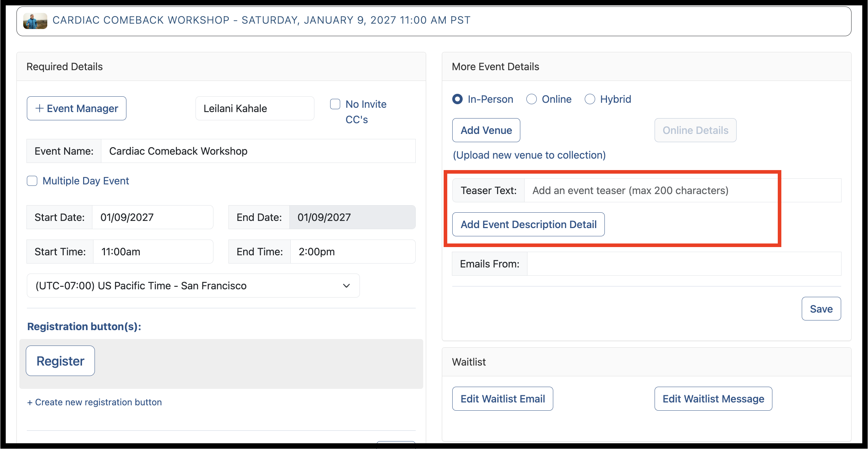Click the More Event Details heading
The height and width of the screenshot is (449, 868).
[x=496, y=67]
